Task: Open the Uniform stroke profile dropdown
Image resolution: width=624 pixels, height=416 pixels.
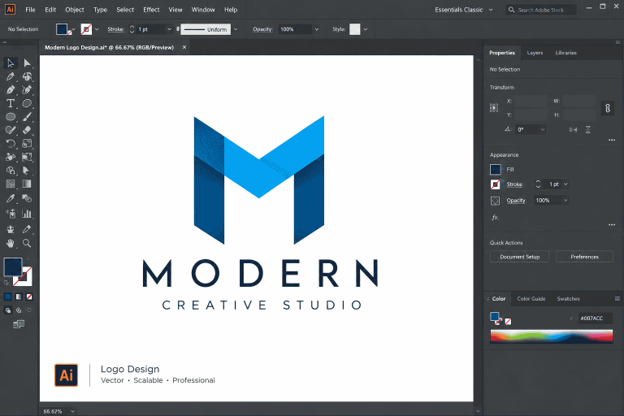Action: point(236,29)
